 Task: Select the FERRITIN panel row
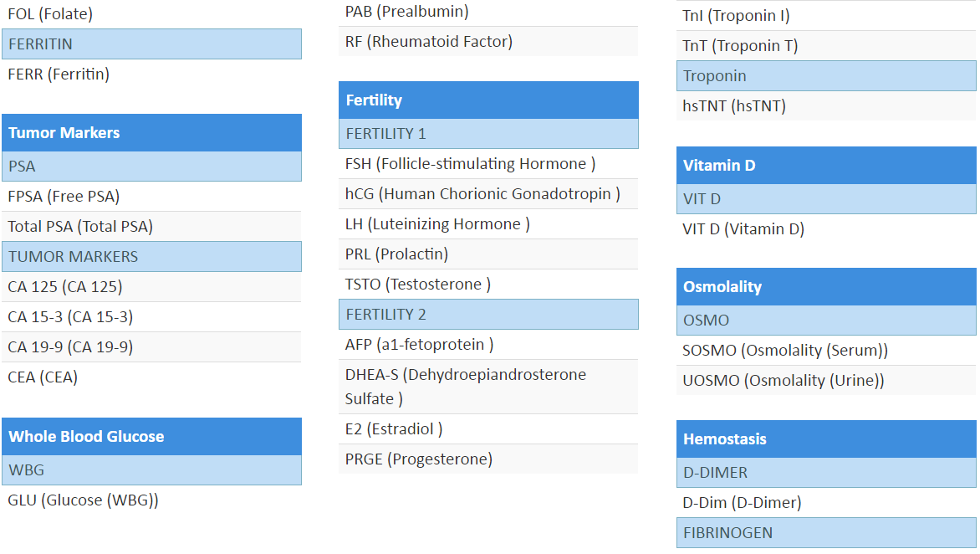click(151, 44)
